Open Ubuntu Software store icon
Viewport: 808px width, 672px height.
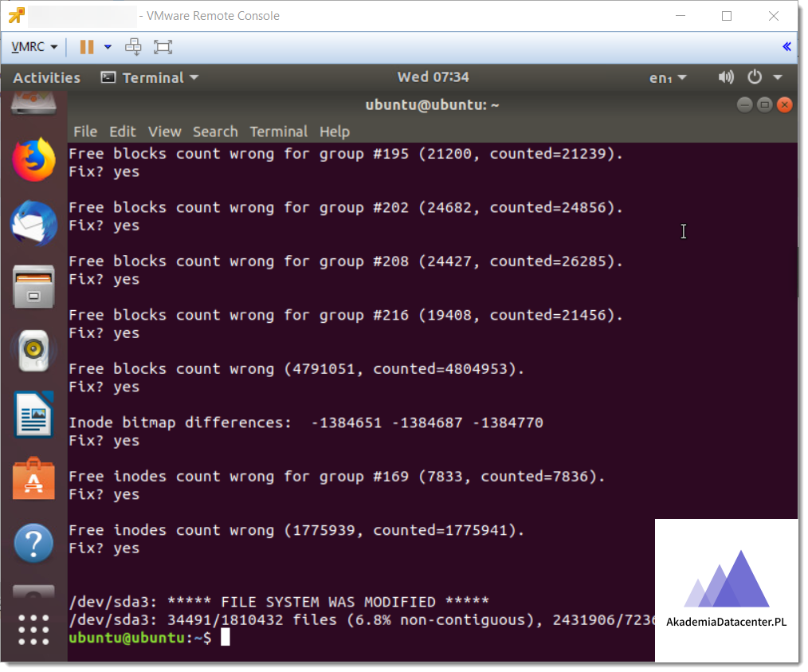click(33, 479)
